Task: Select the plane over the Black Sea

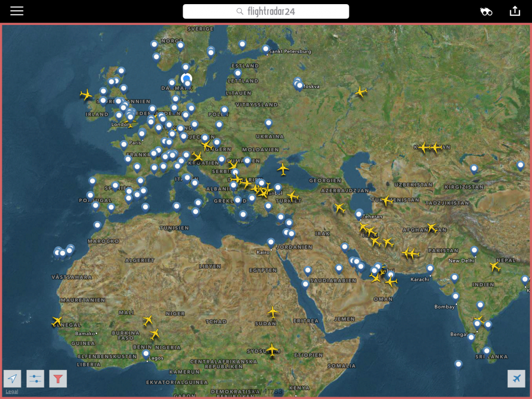Action: tap(283, 169)
